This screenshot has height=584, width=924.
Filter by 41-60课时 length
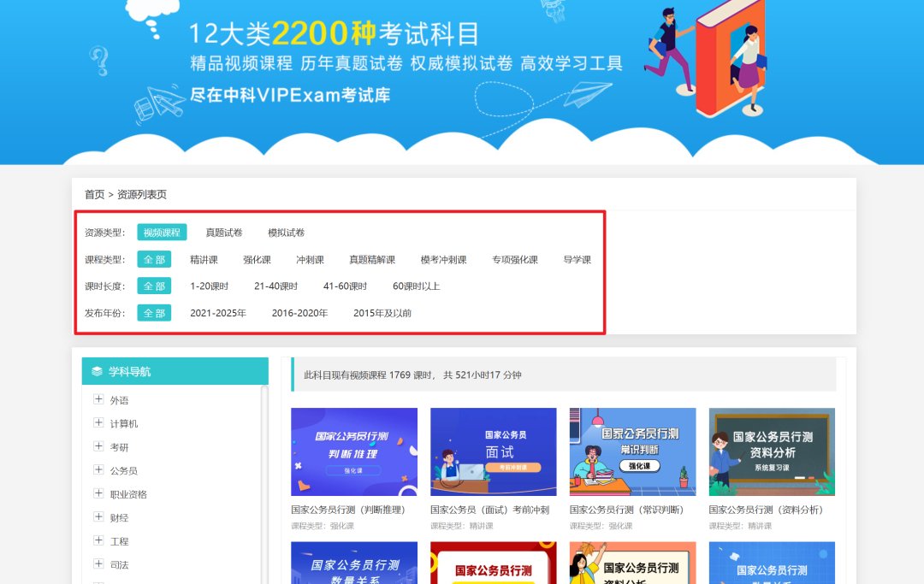click(346, 286)
